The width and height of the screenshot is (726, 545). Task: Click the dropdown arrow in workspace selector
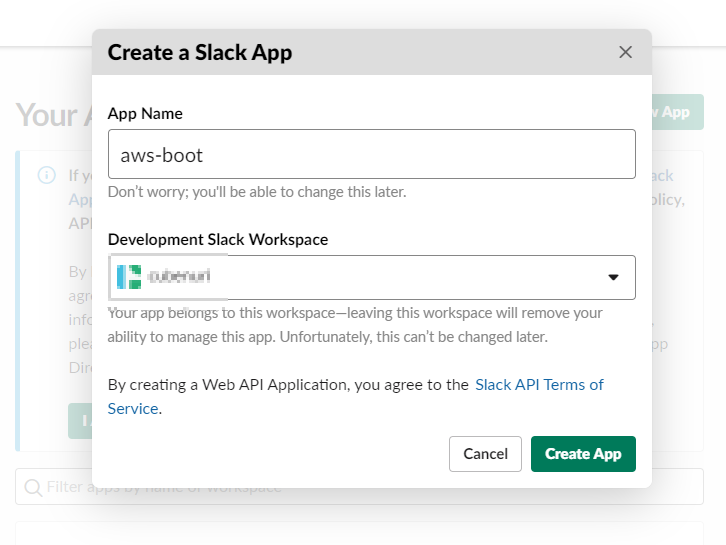click(613, 277)
